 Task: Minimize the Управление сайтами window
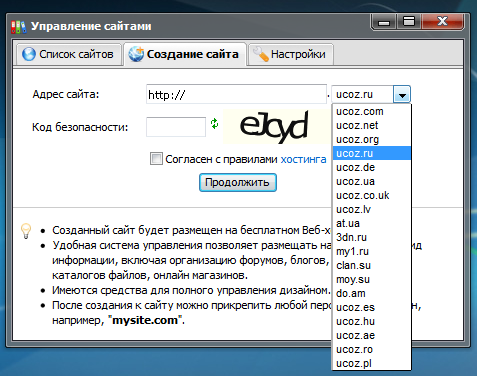click(x=384, y=22)
